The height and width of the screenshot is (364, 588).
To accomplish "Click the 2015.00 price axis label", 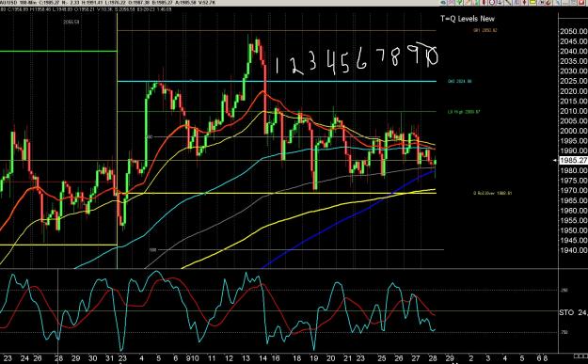I will 573,102.
